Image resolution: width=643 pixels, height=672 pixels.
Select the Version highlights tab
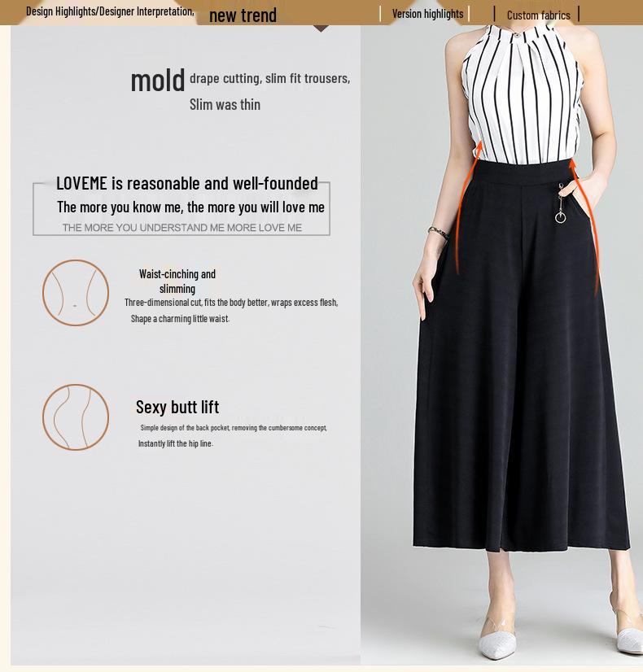(x=427, y=14)
